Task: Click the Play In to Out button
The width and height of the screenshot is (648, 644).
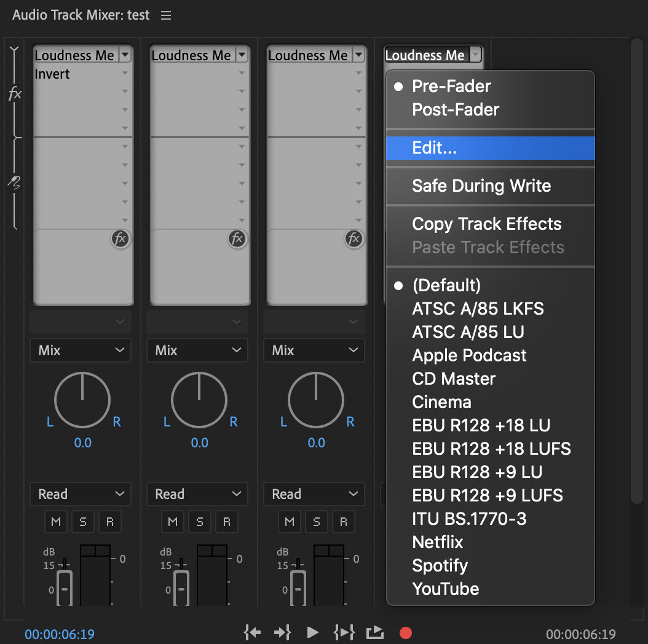Action: (x=344, y=632)
